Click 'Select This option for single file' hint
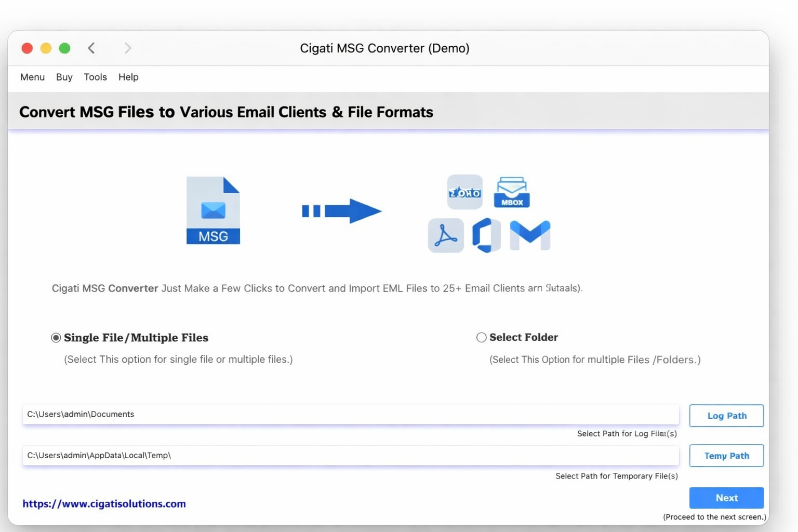Image resolution: width=798 pixels, height=532 pixels. [x=178, y=360]
